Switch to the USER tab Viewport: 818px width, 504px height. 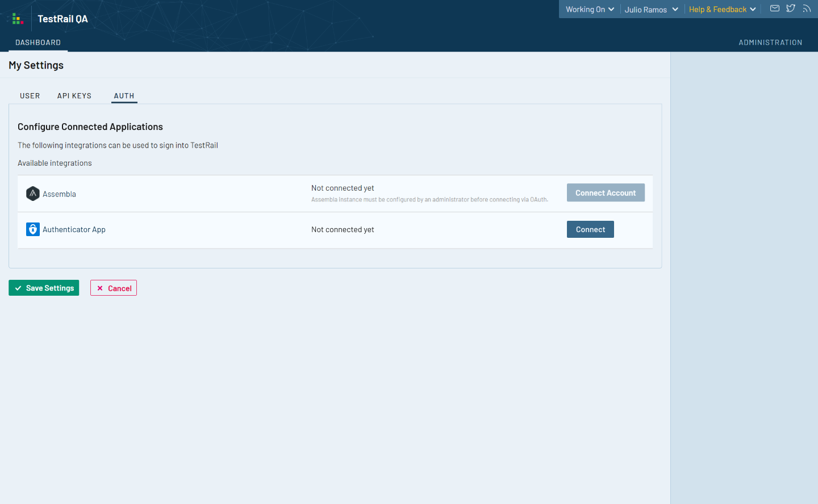[x=30, y=96]
